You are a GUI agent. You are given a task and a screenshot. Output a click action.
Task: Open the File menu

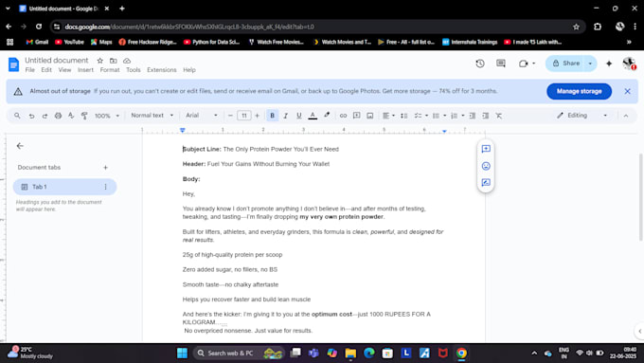(x=30, y=70)
